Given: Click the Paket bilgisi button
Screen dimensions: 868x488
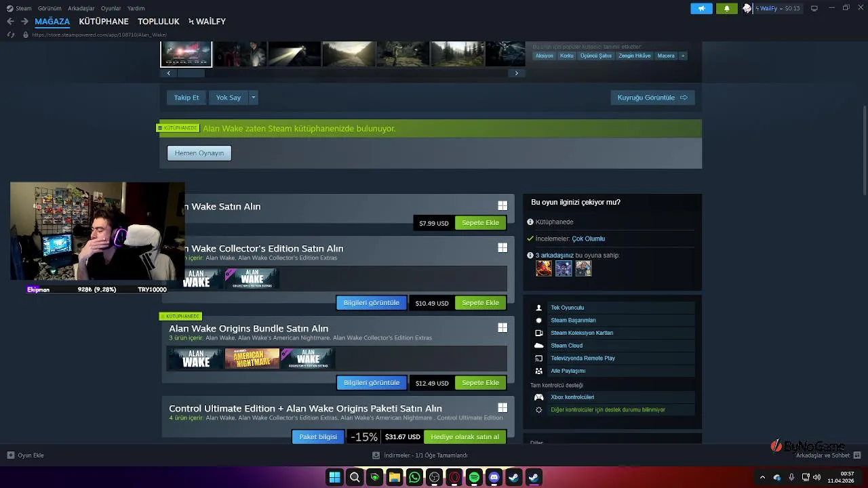Looking at the screenshot, I should (318, 437).
